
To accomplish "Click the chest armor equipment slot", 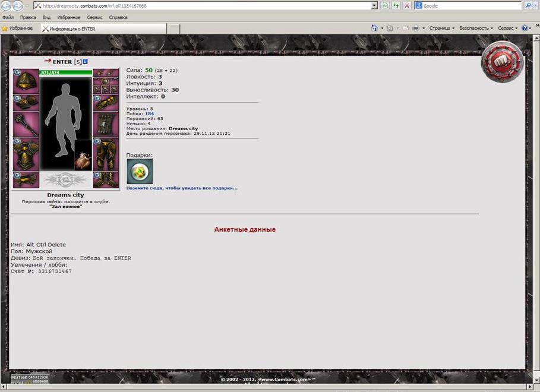I will pyautogui.click(x=26, y=154).
